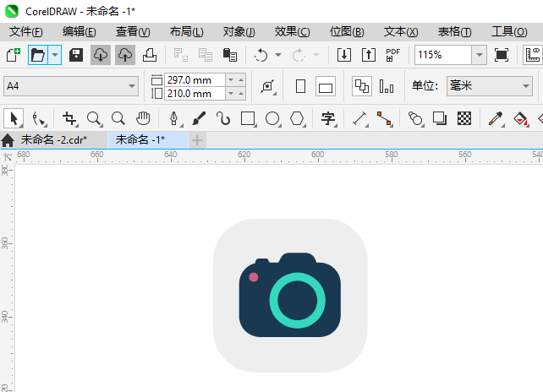Undo the last action with the Undo arrow
Image resolution: width=543 pixels, height=392 pixels.
[261, 55]
